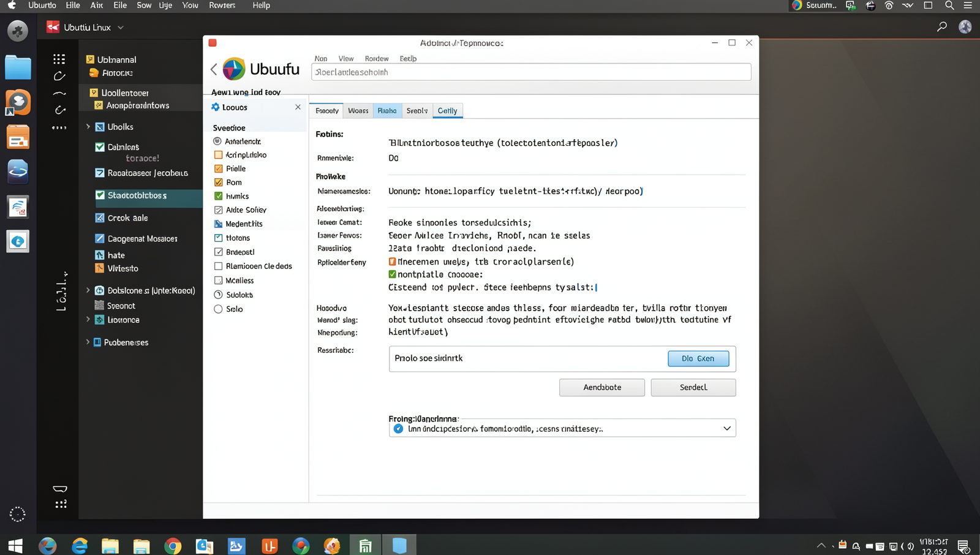Show hidden tray icons chevron in taskbar
The height and width of the screenshot is (555, 980).
click(821, 545)
